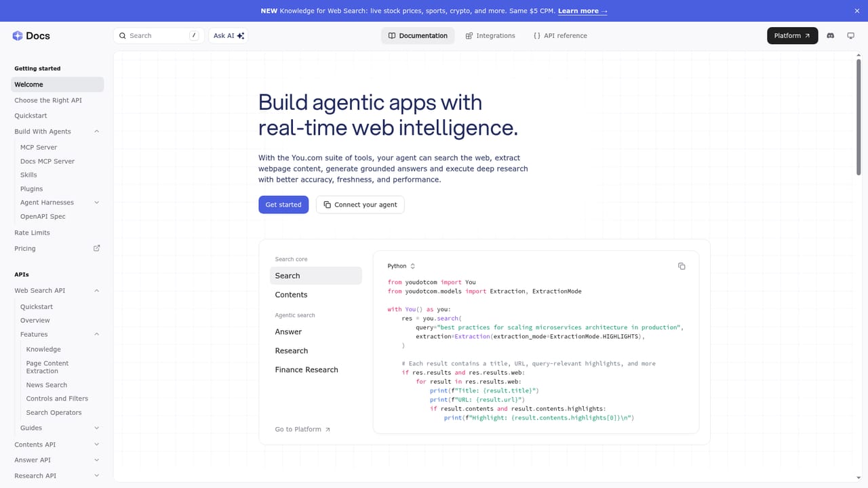Viewport: 868px width, 488px height.
Task: Switch to the Documentation tab
Action: click(x=418, y=36)
